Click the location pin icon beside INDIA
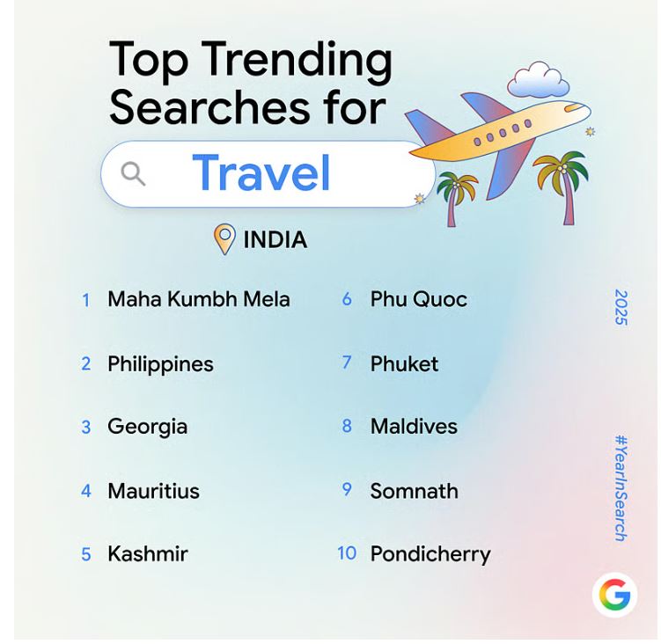 click(x=225, y=238)
